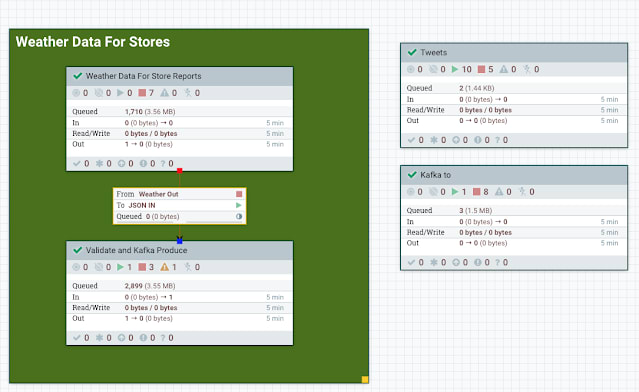
Task: Click the green checkmark beside Weather Data For Store Reports
Action: coord(77,76)
